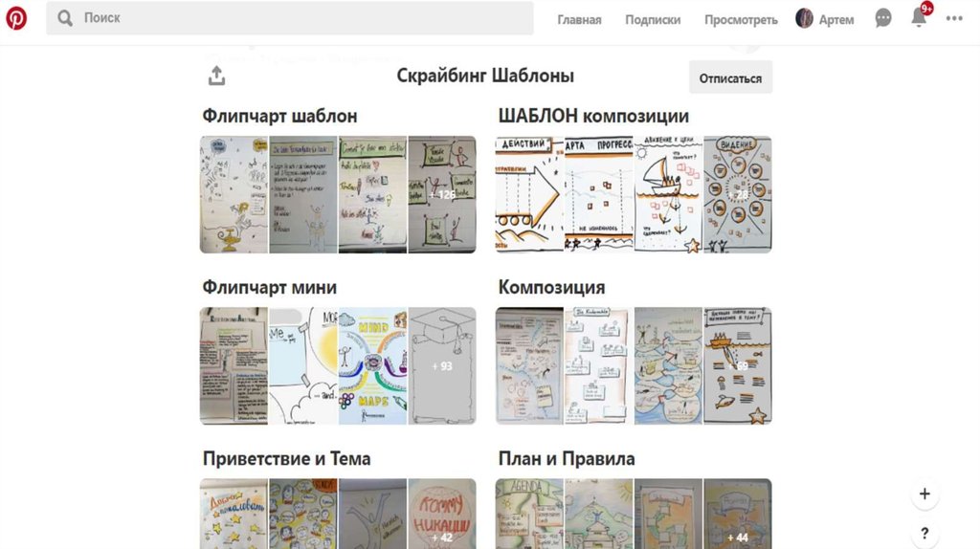Expand the +93 pins in Флипчарт мини
The height and width of the screenshot is (549, 980).
[442, 365]
